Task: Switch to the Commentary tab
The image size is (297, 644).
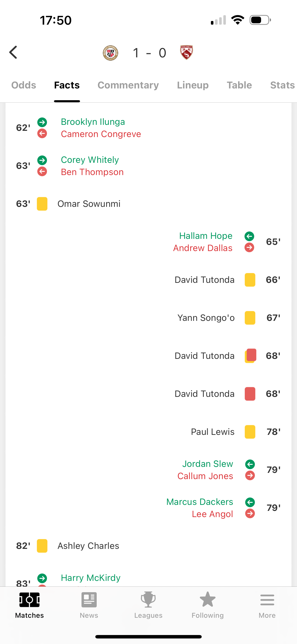Action: [128, 85]
